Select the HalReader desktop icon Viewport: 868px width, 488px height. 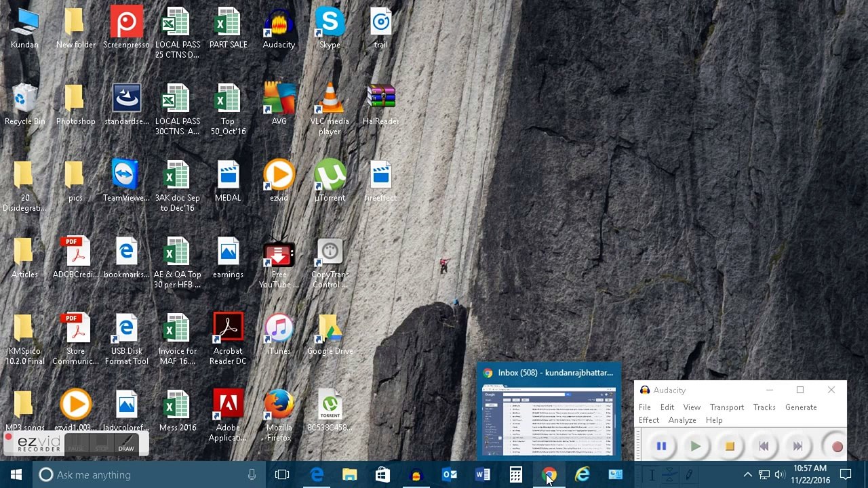pos(380,105)
